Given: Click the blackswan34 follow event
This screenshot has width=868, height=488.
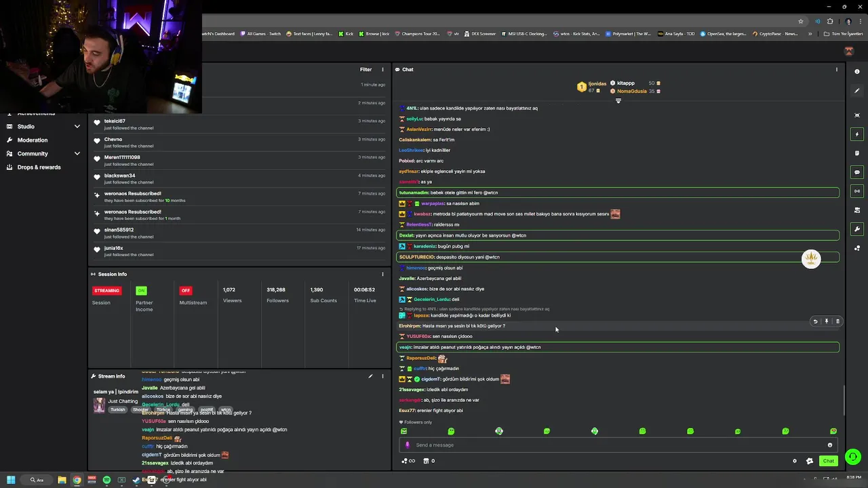Looking at the screenshot, I should (239, 178).
